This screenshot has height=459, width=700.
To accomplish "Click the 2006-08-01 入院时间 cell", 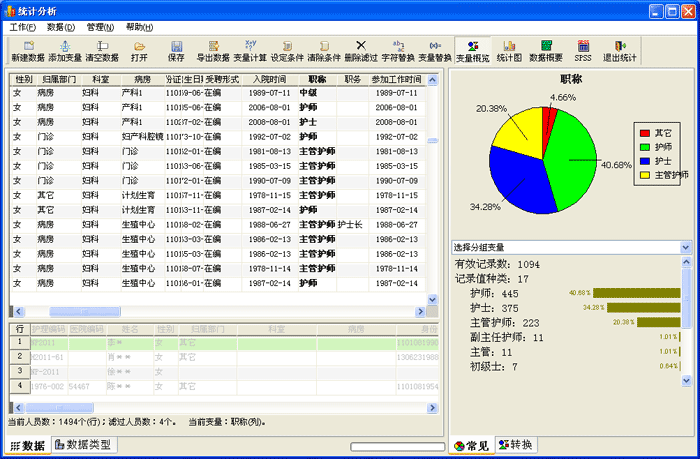I will pyautogui.click(x=270, y=108).
